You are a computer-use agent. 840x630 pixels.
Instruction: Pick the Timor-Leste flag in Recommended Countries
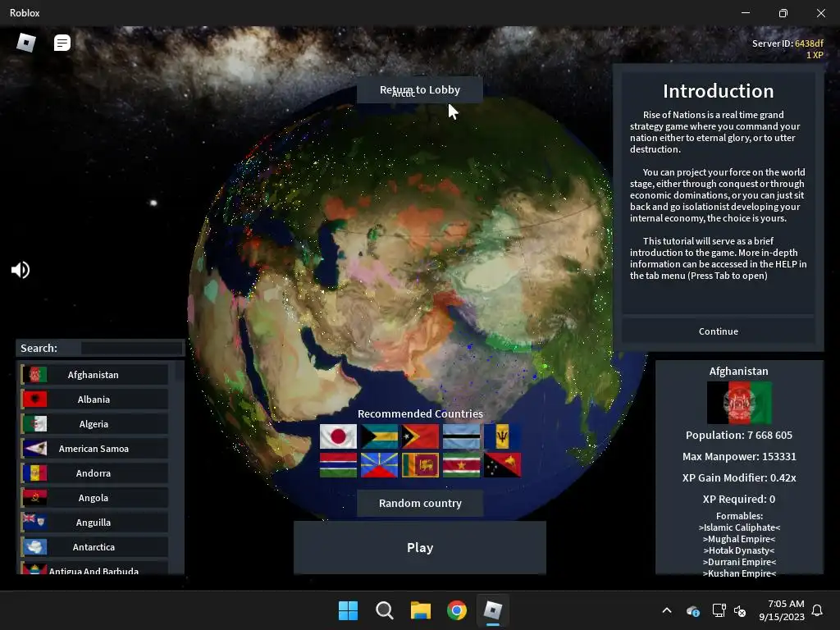pos(421,436)
